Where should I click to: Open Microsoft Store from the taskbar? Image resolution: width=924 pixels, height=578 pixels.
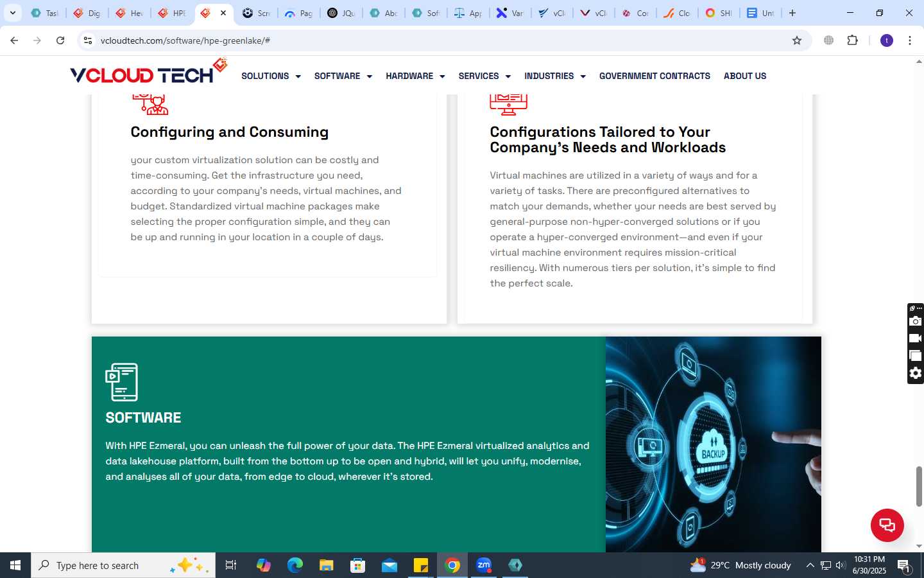coord(358,565)
